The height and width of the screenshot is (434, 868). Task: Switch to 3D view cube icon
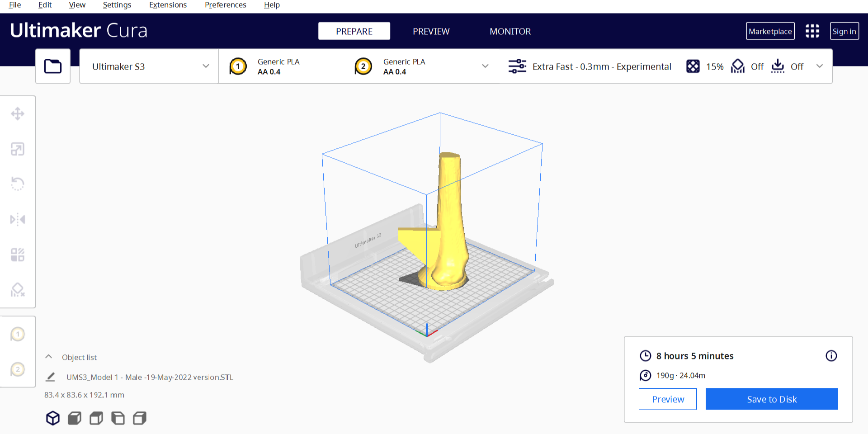click(x=53, y=418)
